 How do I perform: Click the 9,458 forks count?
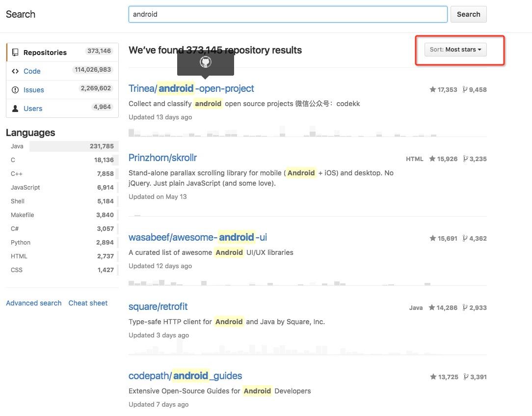[x=478, y=90]
